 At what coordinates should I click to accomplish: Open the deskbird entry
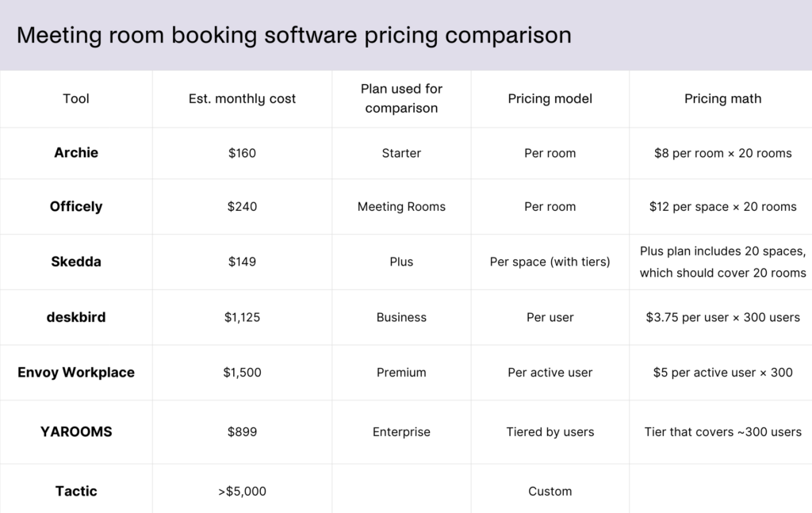(76, 317)
